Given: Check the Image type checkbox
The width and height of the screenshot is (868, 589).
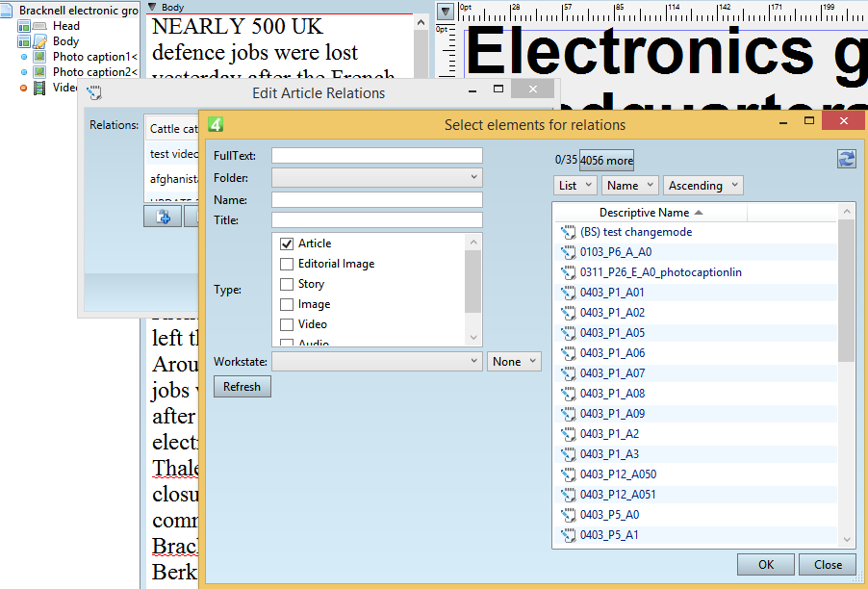Looking at the screenshot, I should (286, 304).
